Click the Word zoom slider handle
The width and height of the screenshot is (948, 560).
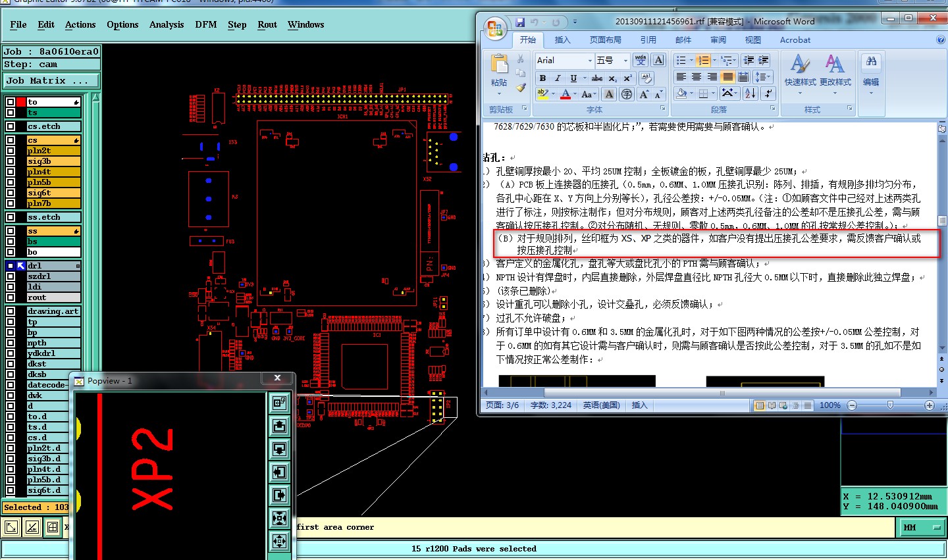pyautogui.click(x=890, y=405)
